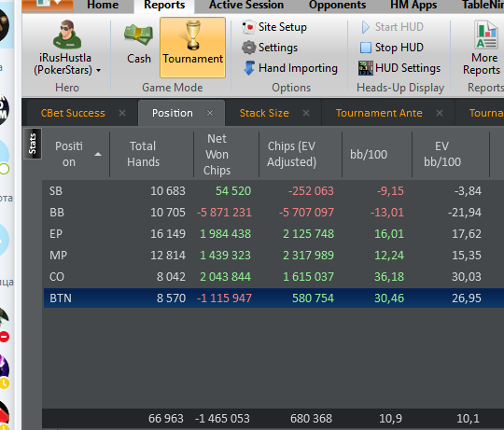This screenshot has width=504, height=430.
Task: Go to the Home ribbon tab
Action: pos(103,5)
